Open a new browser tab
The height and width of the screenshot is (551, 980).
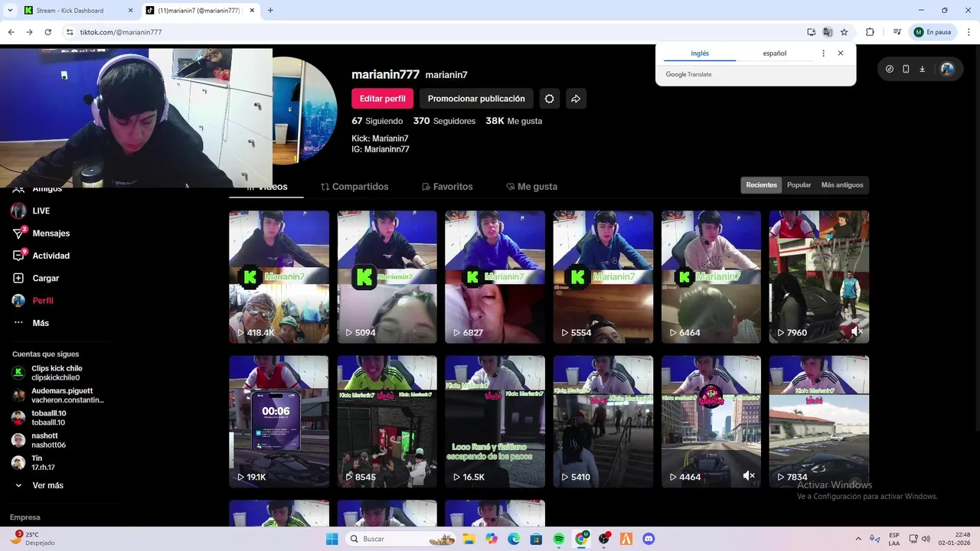tap(270, 11)
